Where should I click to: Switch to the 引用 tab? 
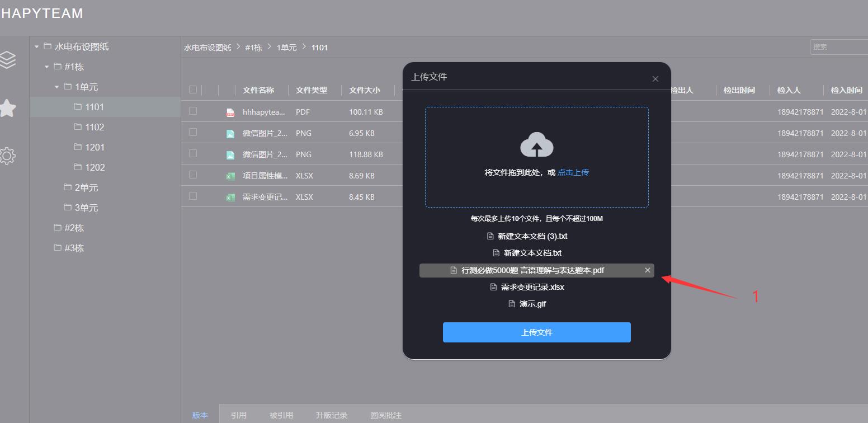(239, 415)
